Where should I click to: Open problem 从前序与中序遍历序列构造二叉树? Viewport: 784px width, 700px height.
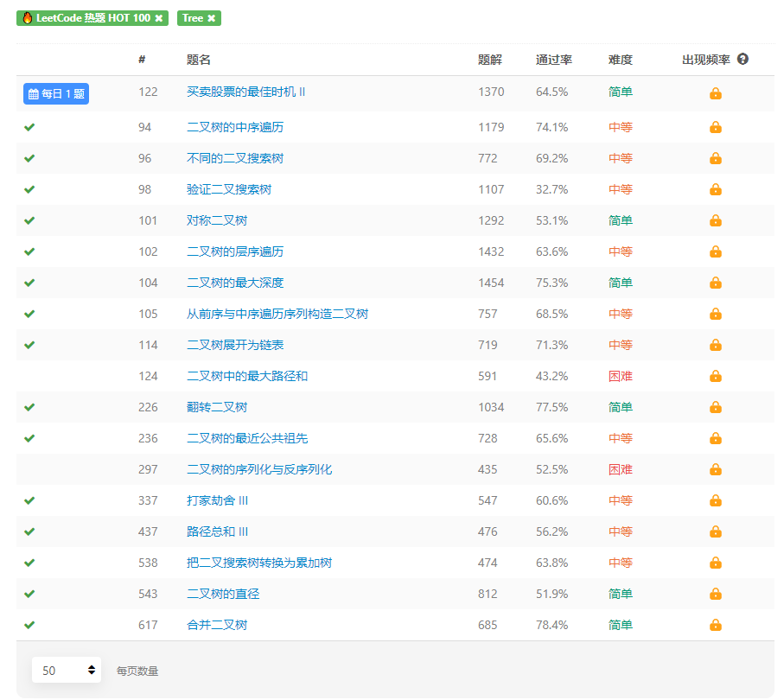click(277, 314)
